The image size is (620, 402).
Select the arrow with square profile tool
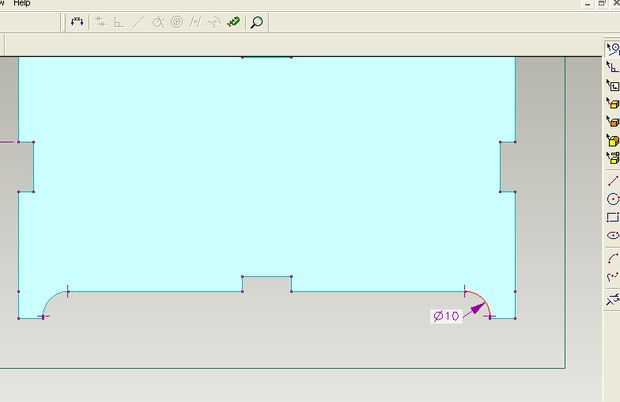coord(613,85)
